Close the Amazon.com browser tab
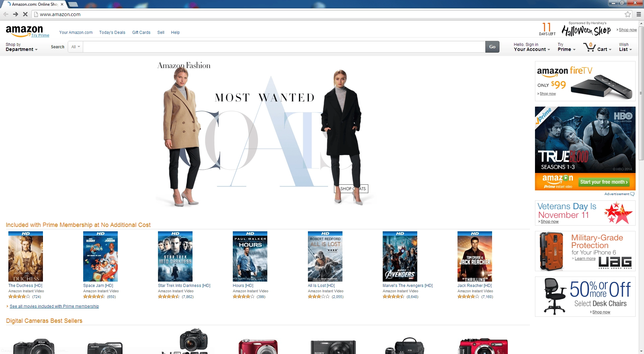This screenshot has width=644, height=354. pyautogui.click(x=62, y=4)
